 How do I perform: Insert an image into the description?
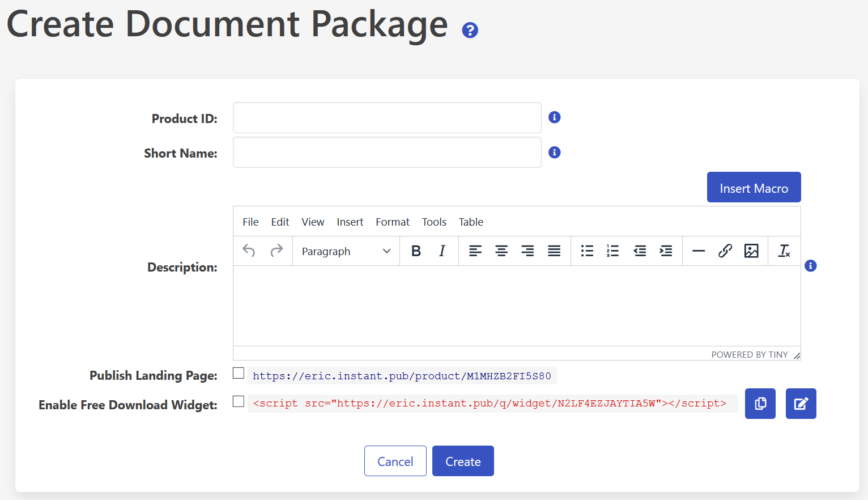(751, 251)
